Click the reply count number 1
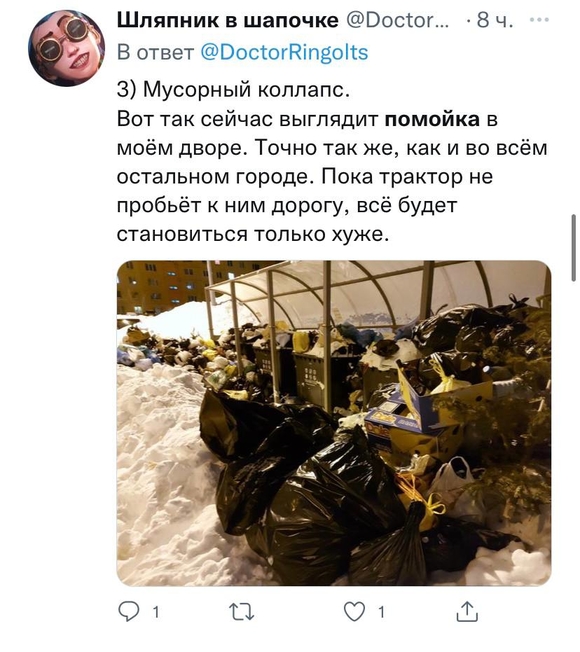The height and width of the screenshot is (652, 580). (155, 612)
